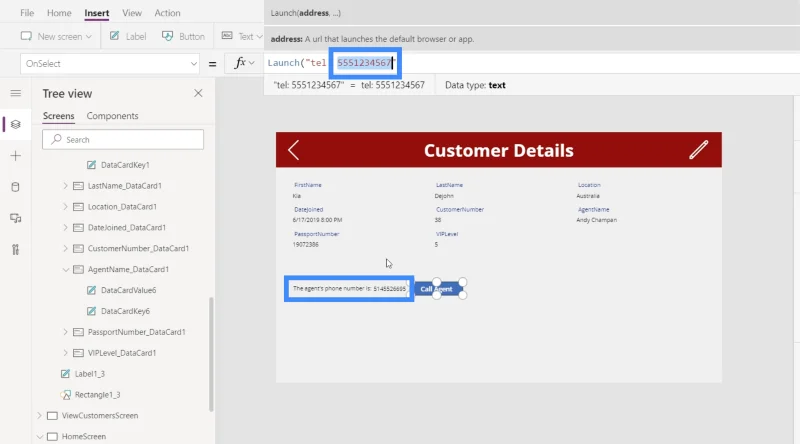Open the View tab
800x444 pixels.
coord(132,13)
